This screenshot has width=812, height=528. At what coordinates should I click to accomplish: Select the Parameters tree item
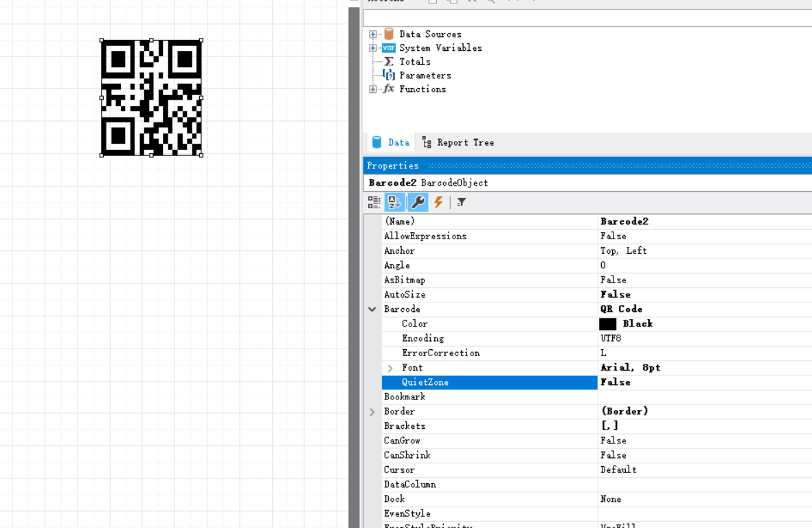(x=425, y=76)
